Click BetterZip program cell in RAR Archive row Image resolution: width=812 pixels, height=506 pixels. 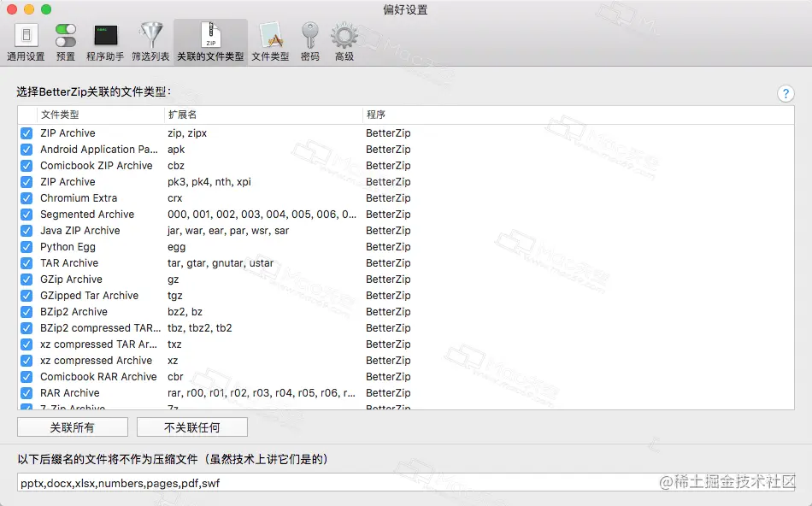[388, 393]
